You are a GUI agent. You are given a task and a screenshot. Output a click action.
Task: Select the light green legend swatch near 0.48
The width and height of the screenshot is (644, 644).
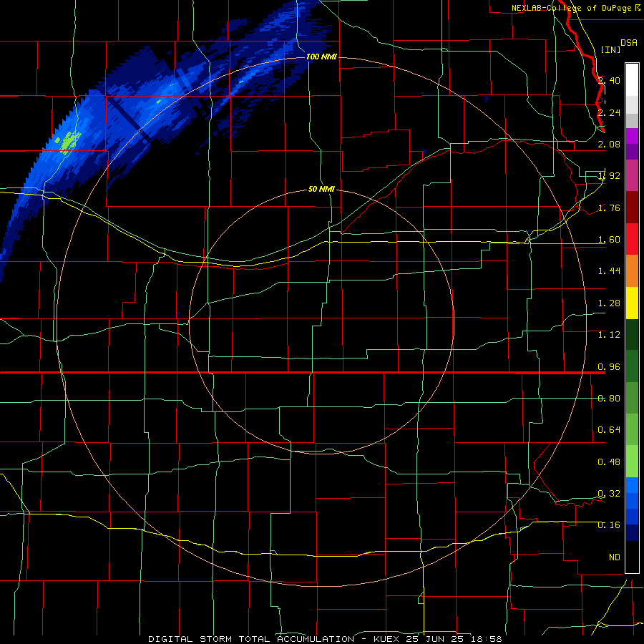pyautogui.click(x=632, y=462)
